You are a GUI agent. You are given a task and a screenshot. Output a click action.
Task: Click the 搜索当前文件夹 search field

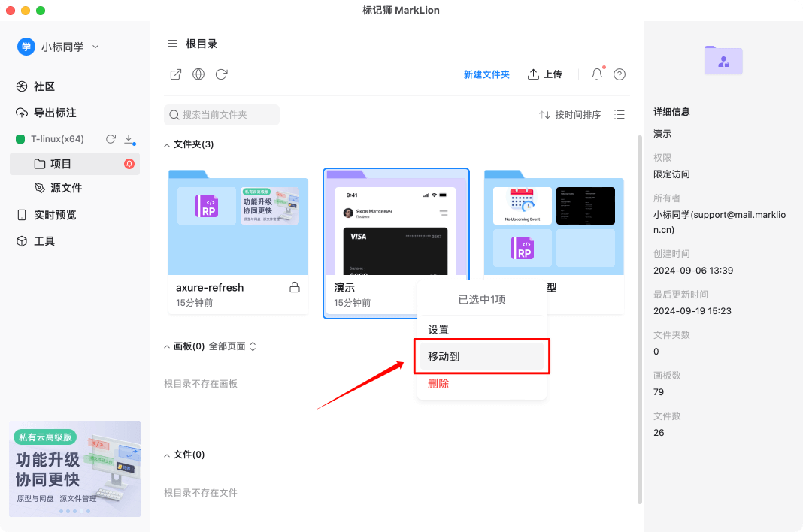pos(222,114)
